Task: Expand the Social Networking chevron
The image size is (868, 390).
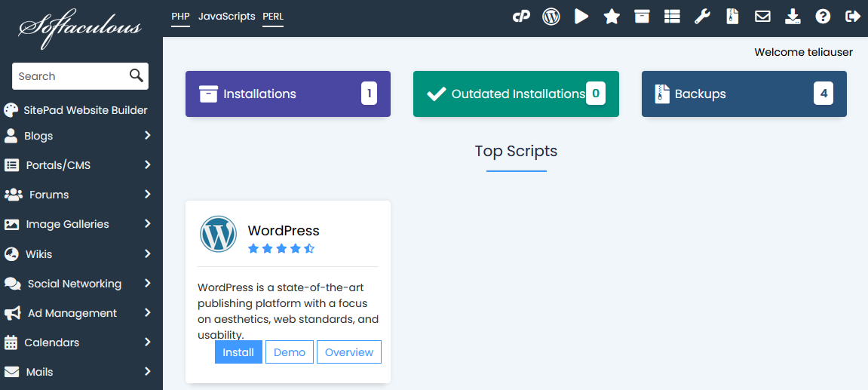Action: tap(148, 283)
